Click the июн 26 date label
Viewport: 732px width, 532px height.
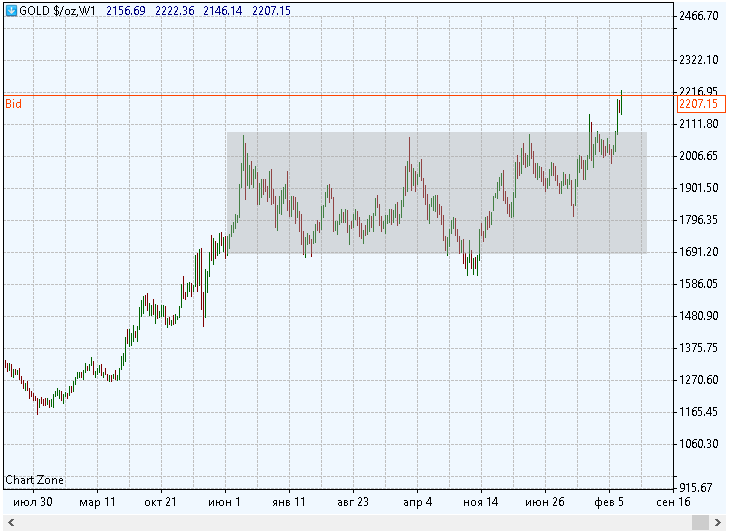pyautogui.click(x=545, y=502)
